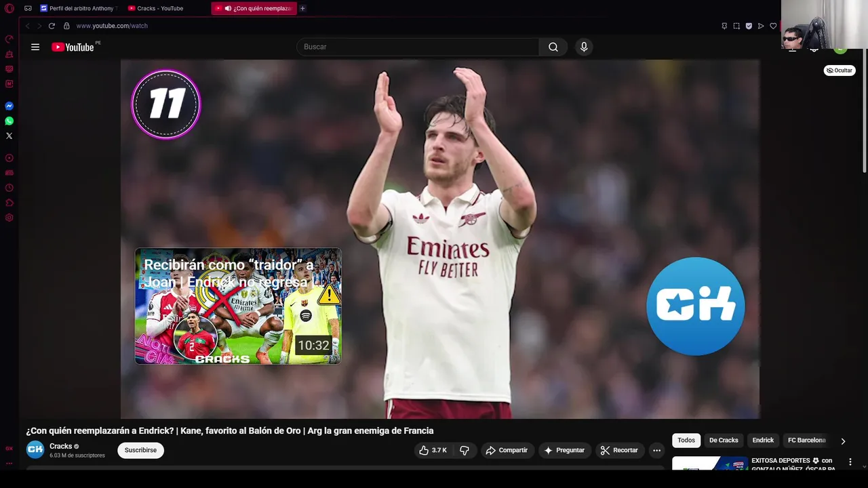
Task: Open the Cracks channel name link
Action: 60,446
